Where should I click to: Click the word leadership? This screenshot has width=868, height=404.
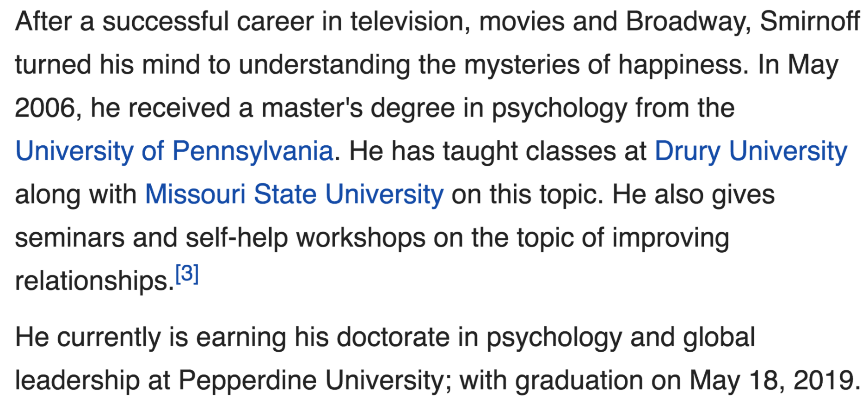[77, 380]
